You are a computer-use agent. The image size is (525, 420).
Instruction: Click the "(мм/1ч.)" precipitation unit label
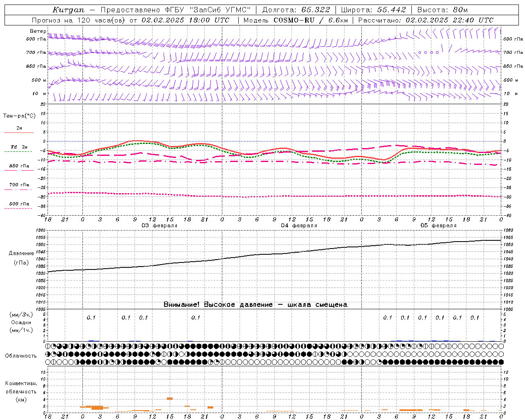pos(21,330)
